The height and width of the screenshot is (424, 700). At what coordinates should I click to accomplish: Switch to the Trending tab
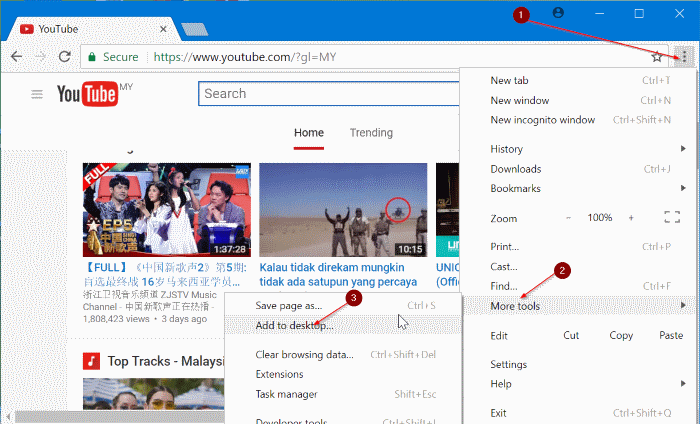tap(371, 133)
